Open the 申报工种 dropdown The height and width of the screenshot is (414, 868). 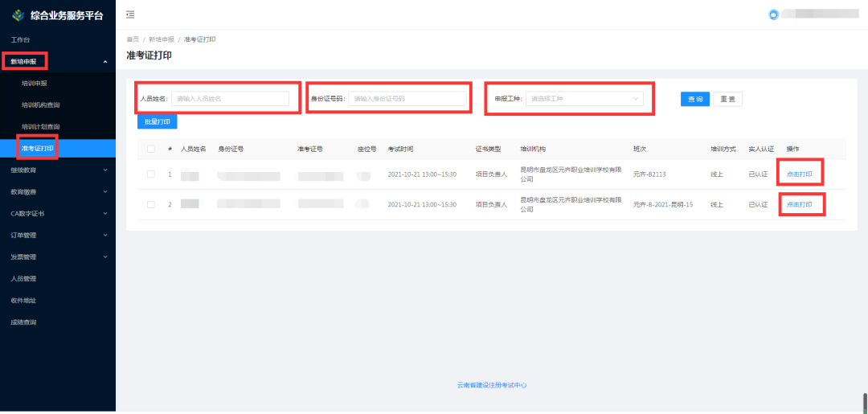click(x=584, y=99)
